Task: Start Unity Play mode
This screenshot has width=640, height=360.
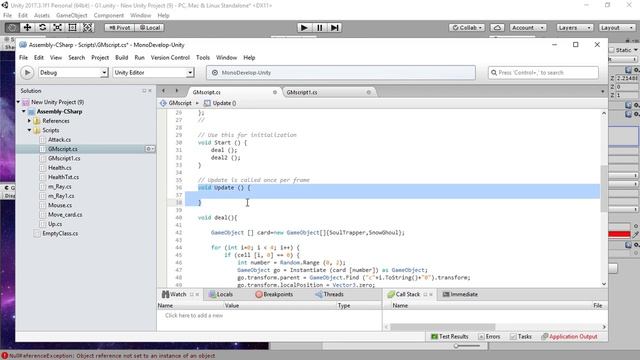Action: pos(304,27)
